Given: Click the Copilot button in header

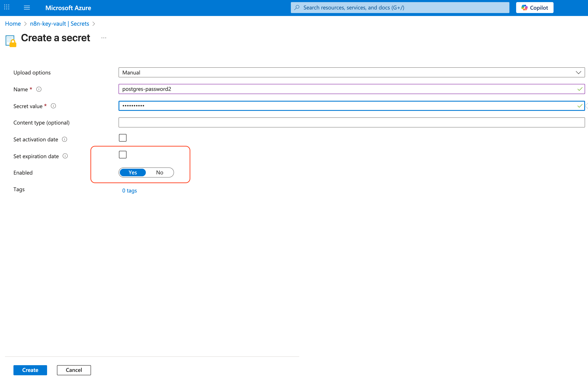Looking at the screenshot, I should 535,8.
